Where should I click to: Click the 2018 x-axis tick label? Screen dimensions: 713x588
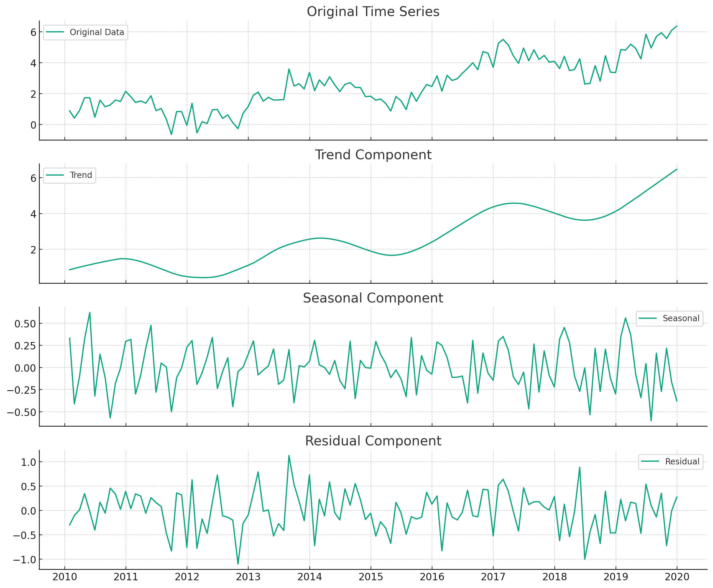pos(554,577)
